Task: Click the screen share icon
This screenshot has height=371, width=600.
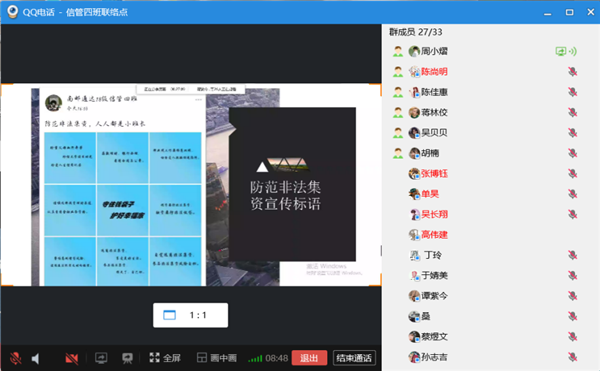Action: pos(101,358)
